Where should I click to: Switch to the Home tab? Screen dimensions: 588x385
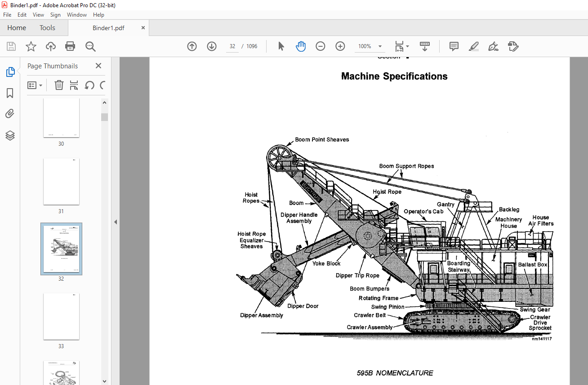click(17, 28)
